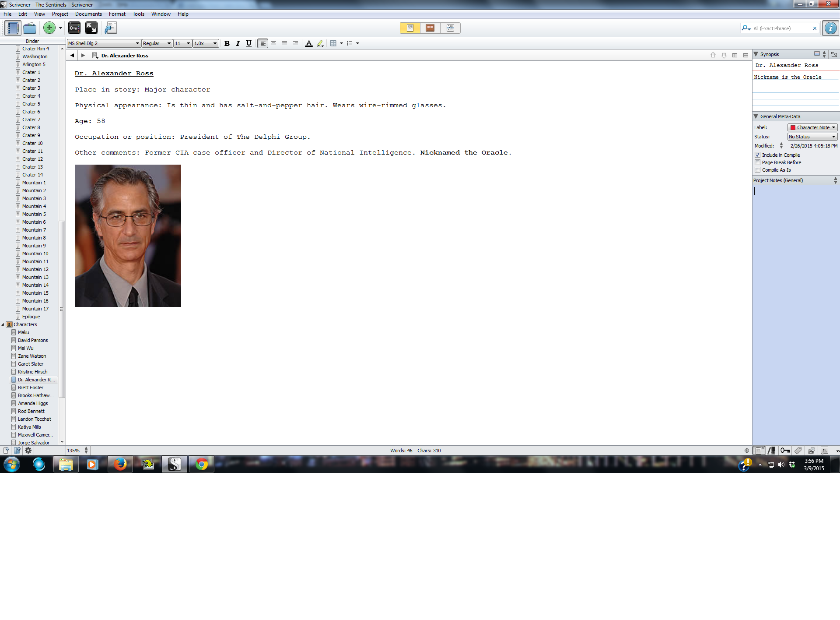The height and width of the screenshot is (620, 840).
Task: Open Firefox from the Windows taskbar
Action: point(120,464)
